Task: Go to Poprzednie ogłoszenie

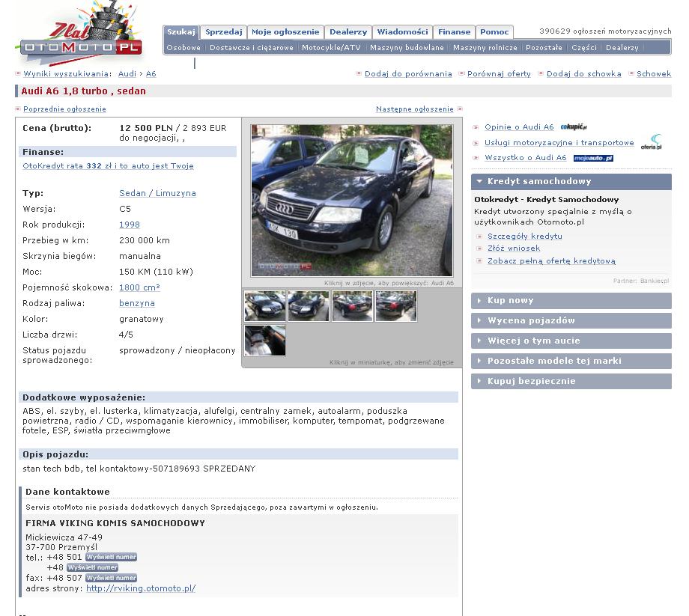Action: click(64, 109)
